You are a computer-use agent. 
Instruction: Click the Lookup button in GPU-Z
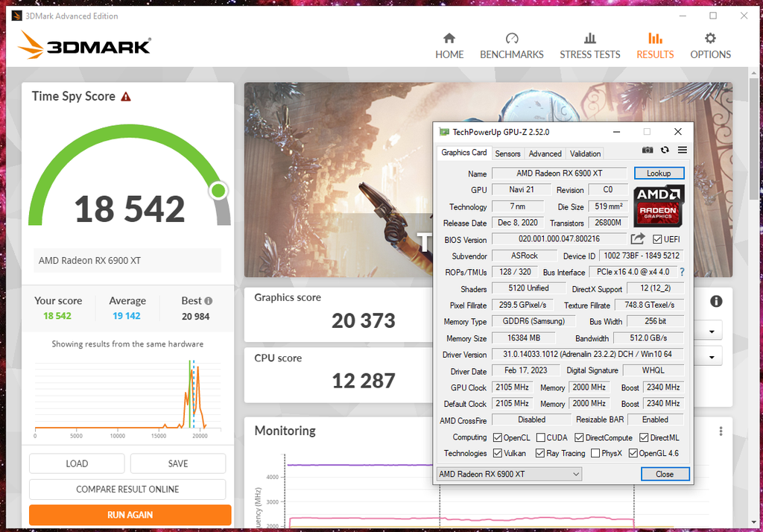pyautogui.click(x=659, y=174)
